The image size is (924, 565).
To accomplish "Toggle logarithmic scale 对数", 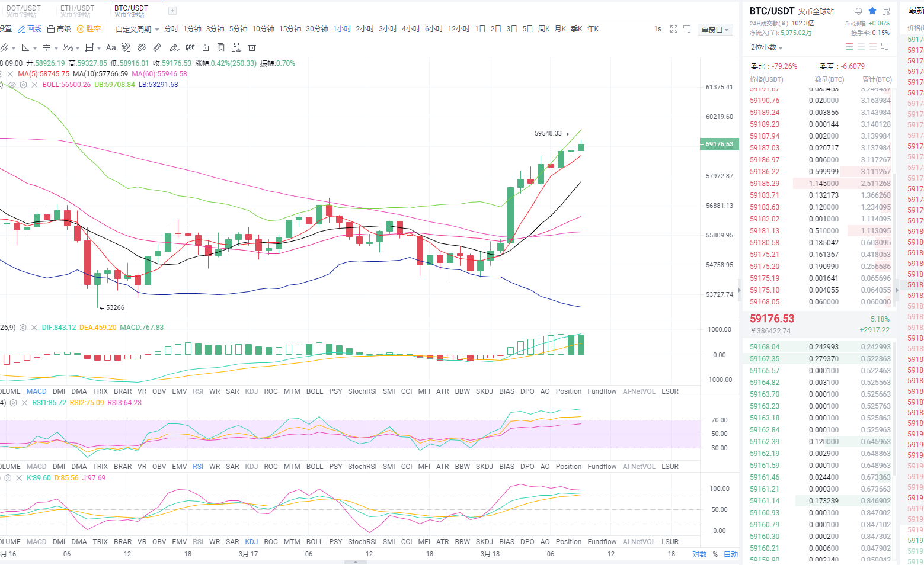I will (x=699, y=554).
